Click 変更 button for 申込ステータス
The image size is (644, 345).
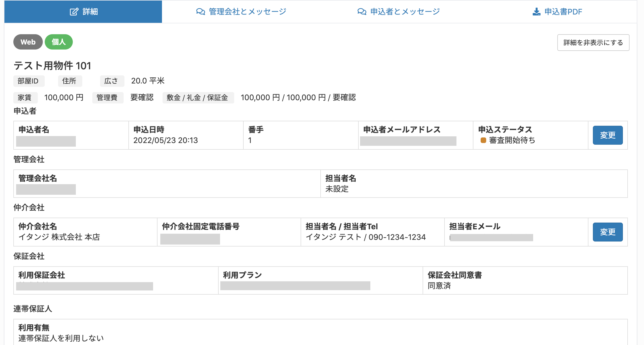608,135
